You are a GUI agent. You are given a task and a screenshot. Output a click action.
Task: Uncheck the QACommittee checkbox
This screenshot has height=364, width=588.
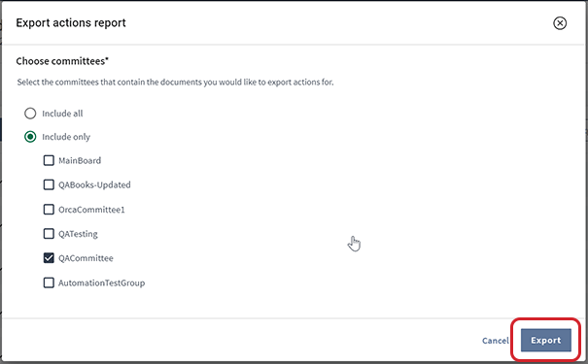click(49, 258)
